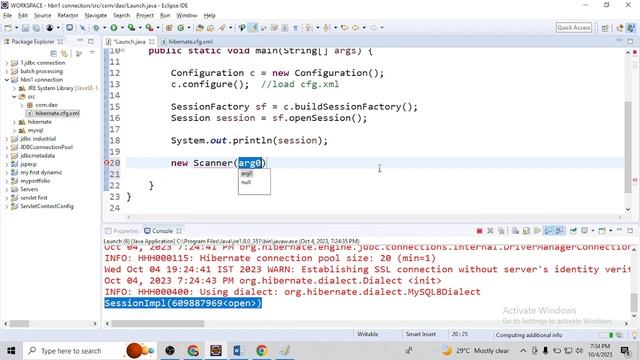640x360 pixels.
Task: Click Collapse All in Package Explorer
Action: [x=53, y=53]
